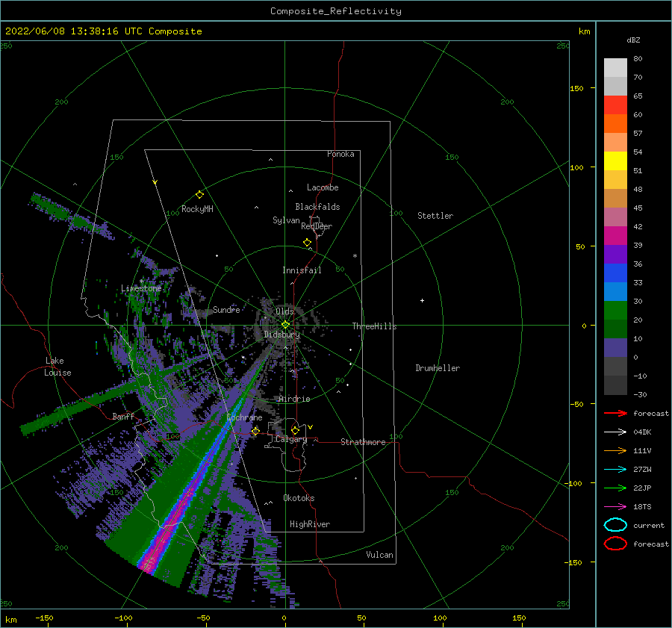Click the Sylvan label
672x628 pixels.
[286, 220]
